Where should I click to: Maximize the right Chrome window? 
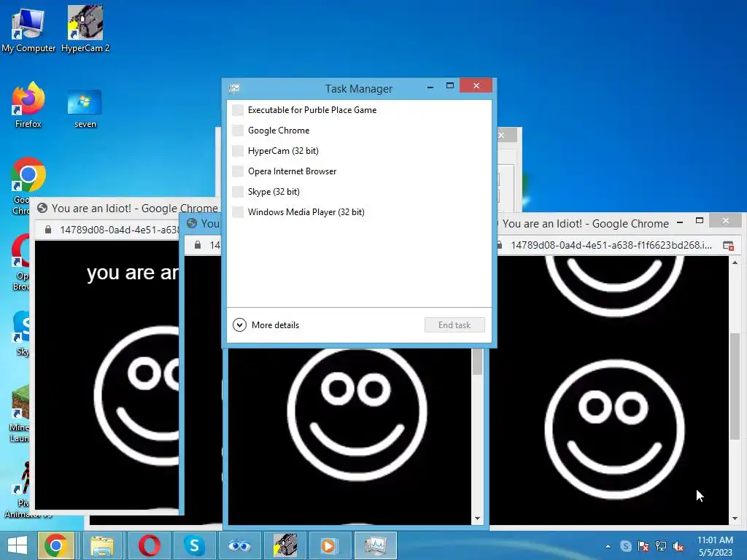tap(700, 220)
